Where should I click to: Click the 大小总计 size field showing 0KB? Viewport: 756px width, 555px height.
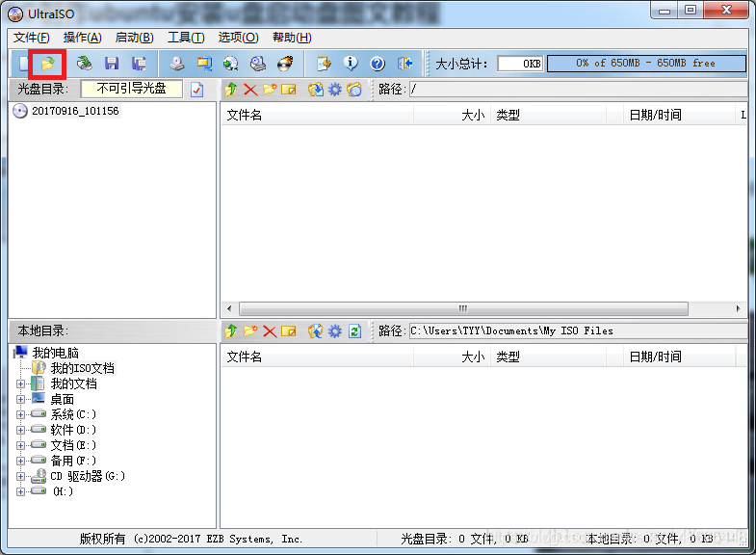click(x=520, y=64)
